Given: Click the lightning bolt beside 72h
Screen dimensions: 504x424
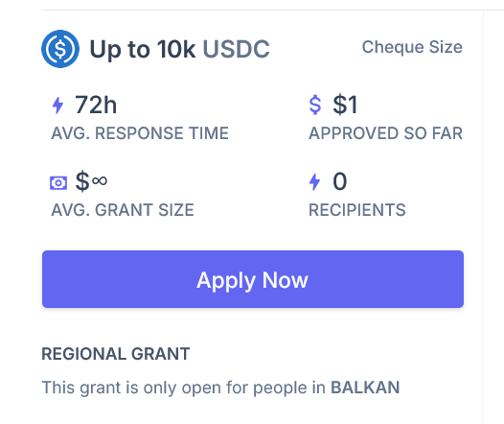Looking at the screenshot, I should [x=57, y=106].
